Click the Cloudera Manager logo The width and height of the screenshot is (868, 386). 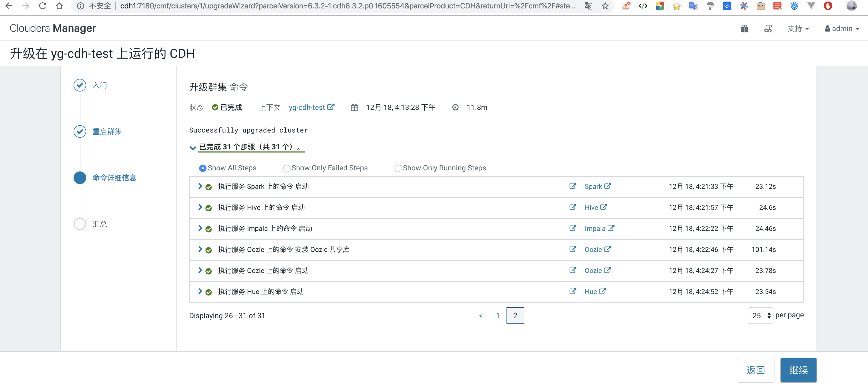point(53,28)
